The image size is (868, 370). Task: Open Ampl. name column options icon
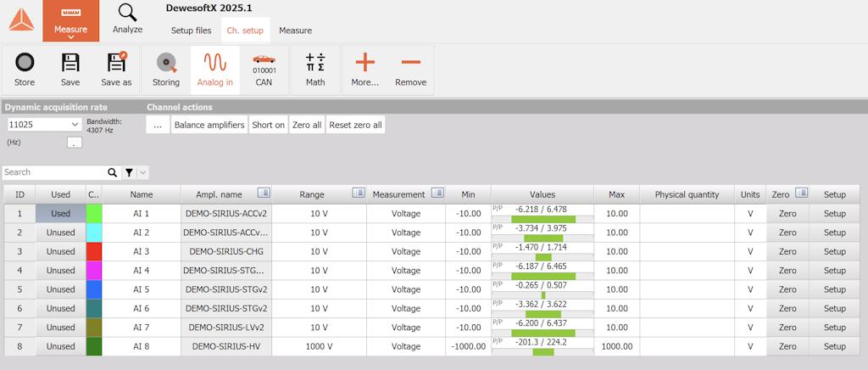pos(264,193)
